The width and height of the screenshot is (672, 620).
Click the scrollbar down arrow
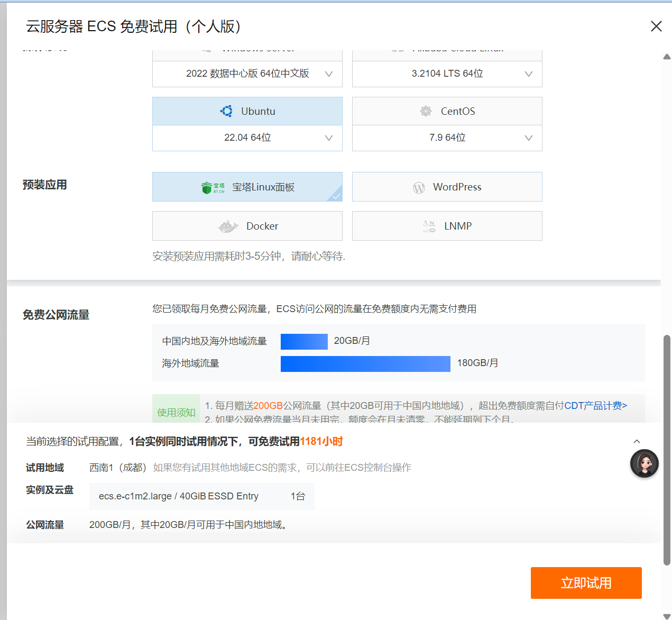(x=667, y=616)
